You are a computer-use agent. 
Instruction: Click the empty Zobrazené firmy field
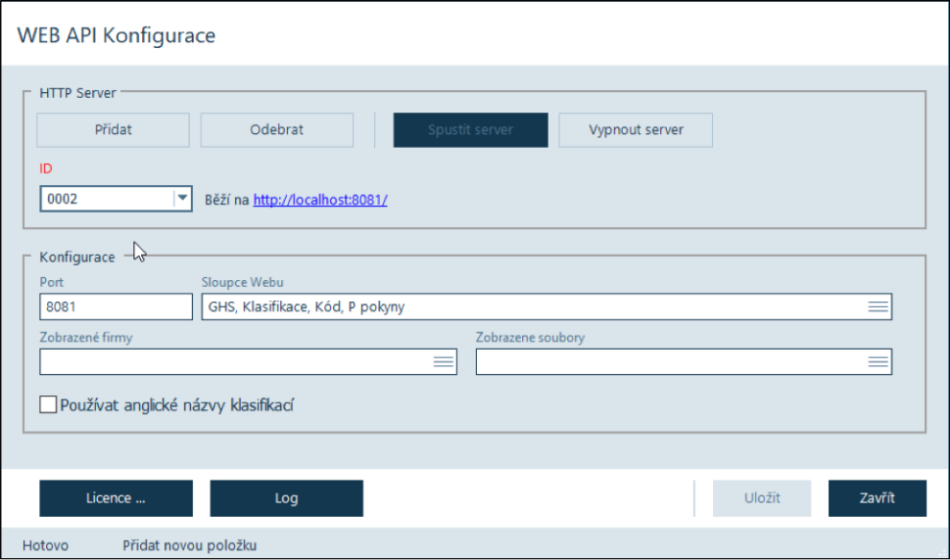pos(235,362)
